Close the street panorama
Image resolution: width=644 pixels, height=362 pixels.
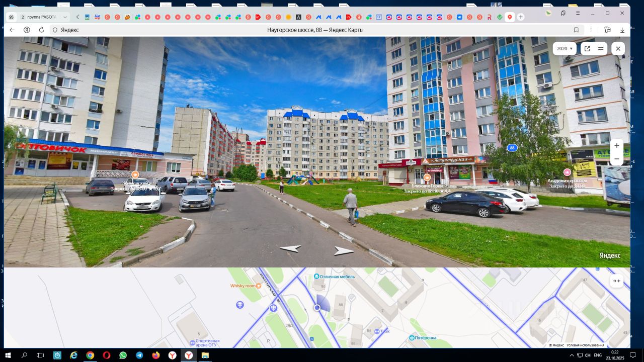pos(618,49)
